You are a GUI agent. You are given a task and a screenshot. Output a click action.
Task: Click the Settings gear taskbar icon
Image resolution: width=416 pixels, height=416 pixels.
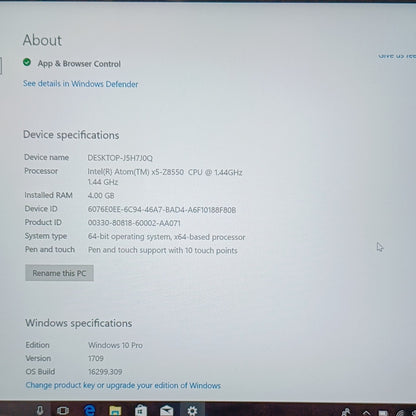pos(192,410)
